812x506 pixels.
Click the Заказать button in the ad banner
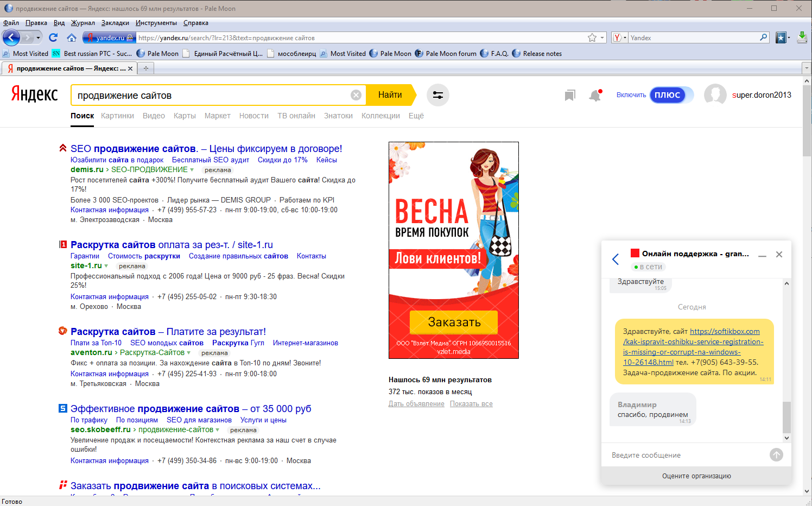[454, 322]
